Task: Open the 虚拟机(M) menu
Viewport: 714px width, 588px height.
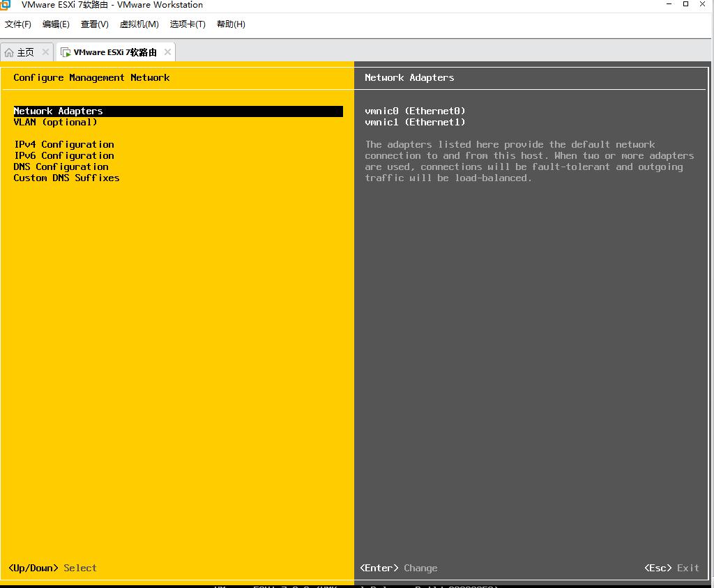Action: 139,24
